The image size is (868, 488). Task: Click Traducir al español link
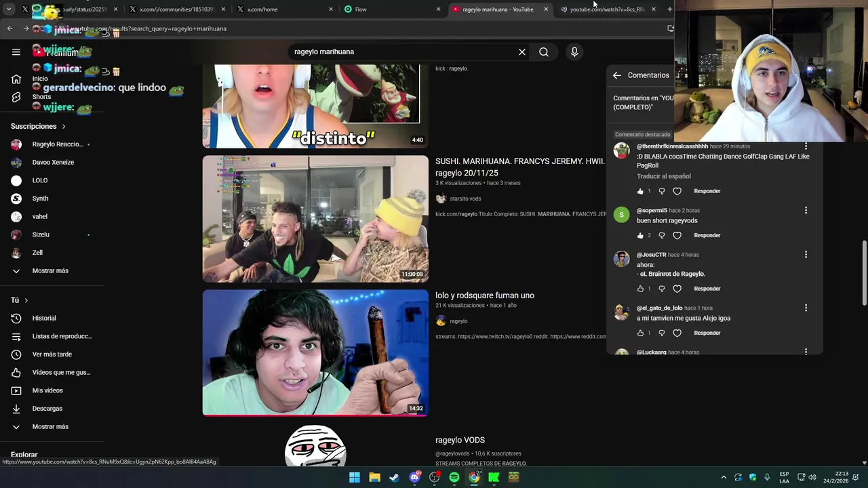pos(664,176)
